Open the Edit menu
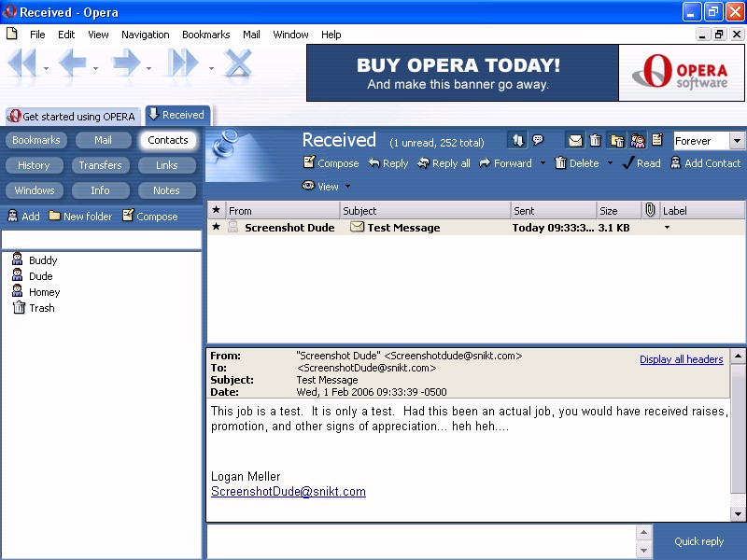This screenshot has width=747, height=560. 66,35
